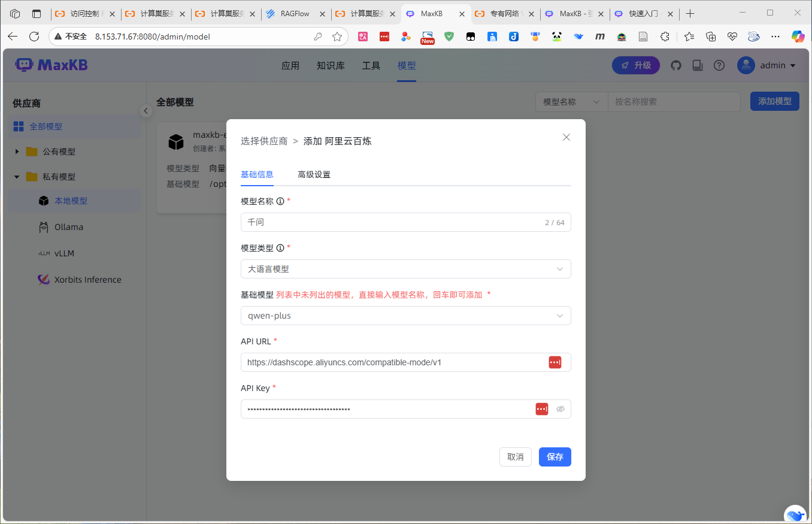Click the API Key password field
The height and width of the screenshot is (524, 812).
(x=405, y=409)
